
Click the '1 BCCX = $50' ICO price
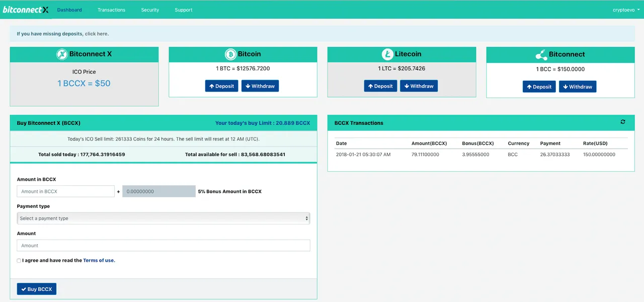84,83
